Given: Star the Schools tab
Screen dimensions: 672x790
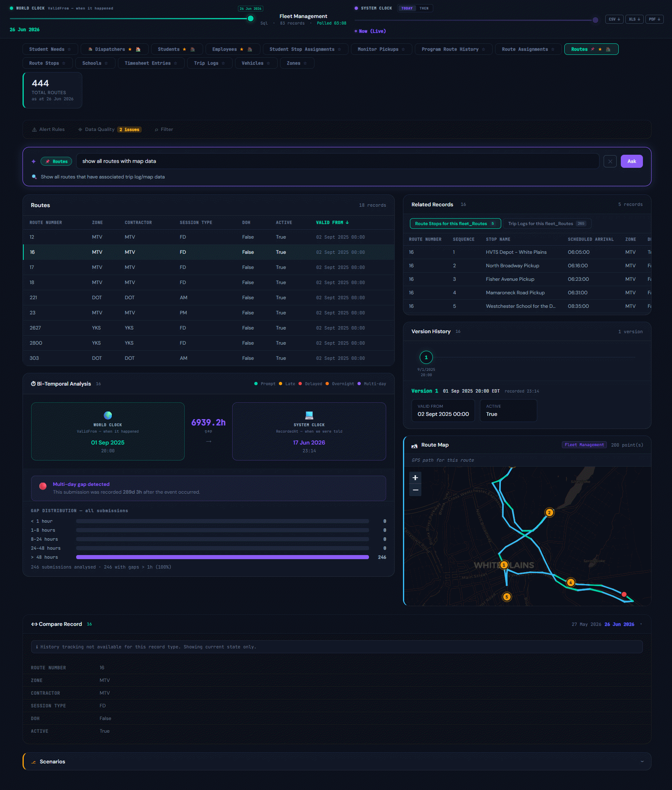Looking at the screenshot, I should (x=106, y=63).
